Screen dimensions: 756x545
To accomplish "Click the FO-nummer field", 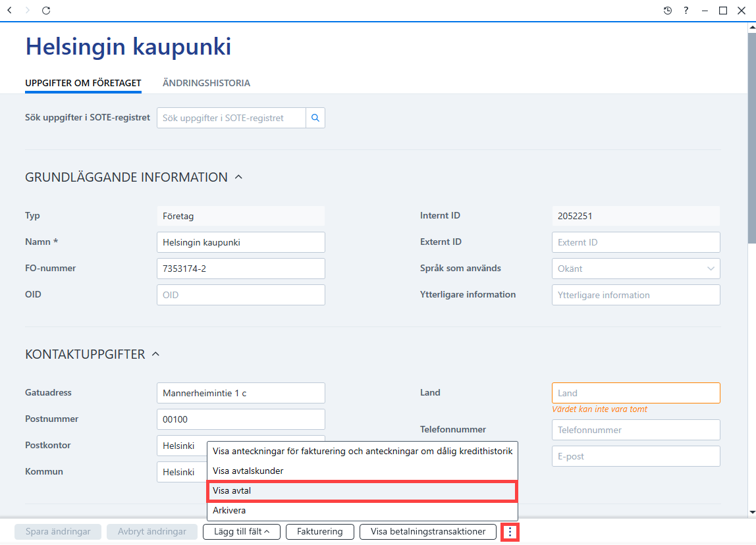I will click(x=240, y=269).
